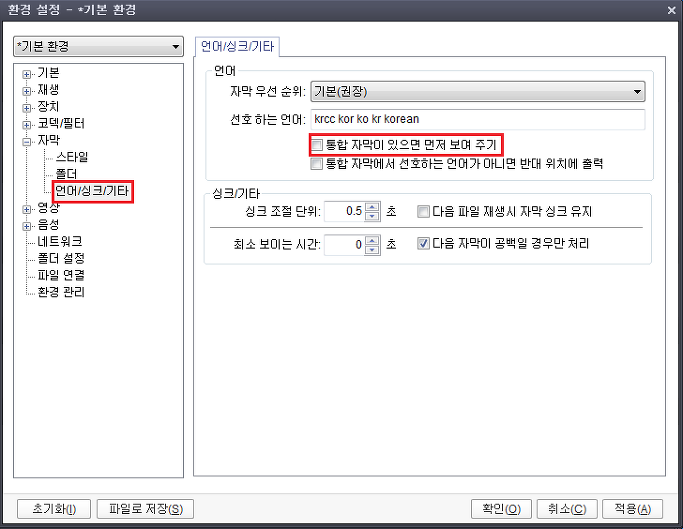
Task: Expand the 영상 tree node
Action: (27, 210)
